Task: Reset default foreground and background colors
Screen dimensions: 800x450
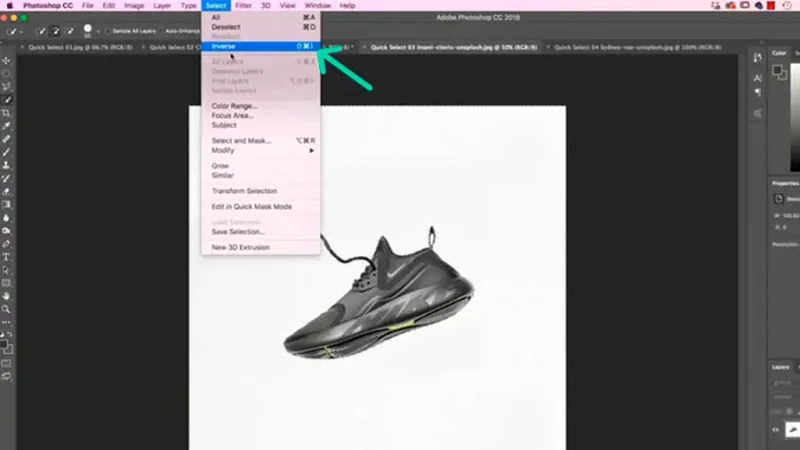Action: click(x=2, y=335)
